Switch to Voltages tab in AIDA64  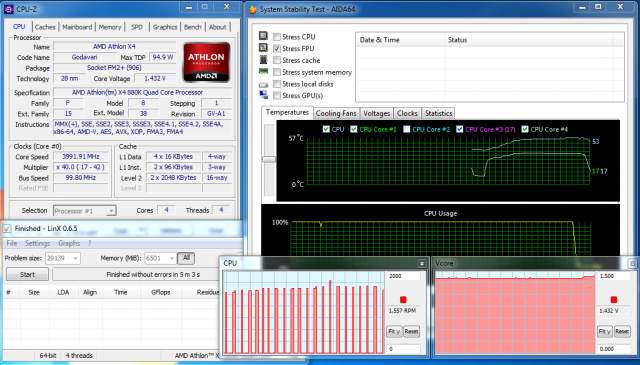coord(376,114)
